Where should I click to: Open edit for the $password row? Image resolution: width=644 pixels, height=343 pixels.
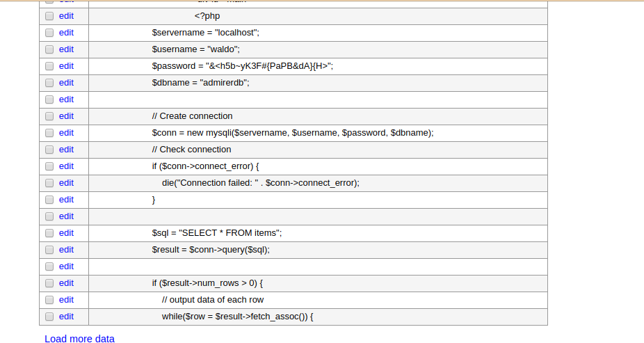66,66
